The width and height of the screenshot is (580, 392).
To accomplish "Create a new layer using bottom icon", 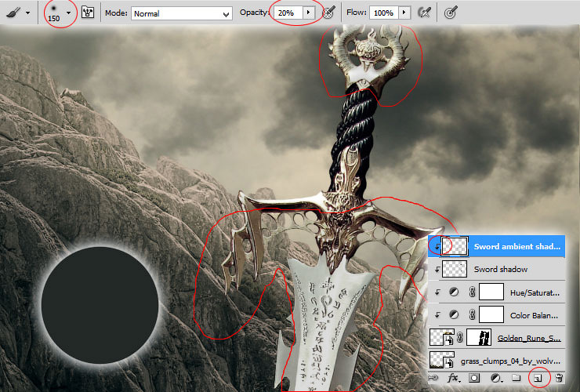I will pos(538,378).
